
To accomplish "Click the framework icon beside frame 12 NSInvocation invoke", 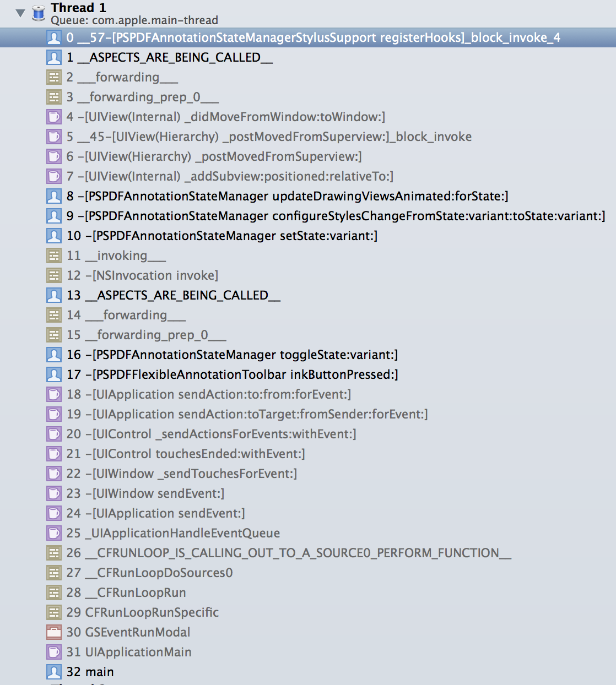I will click(53, 275).
